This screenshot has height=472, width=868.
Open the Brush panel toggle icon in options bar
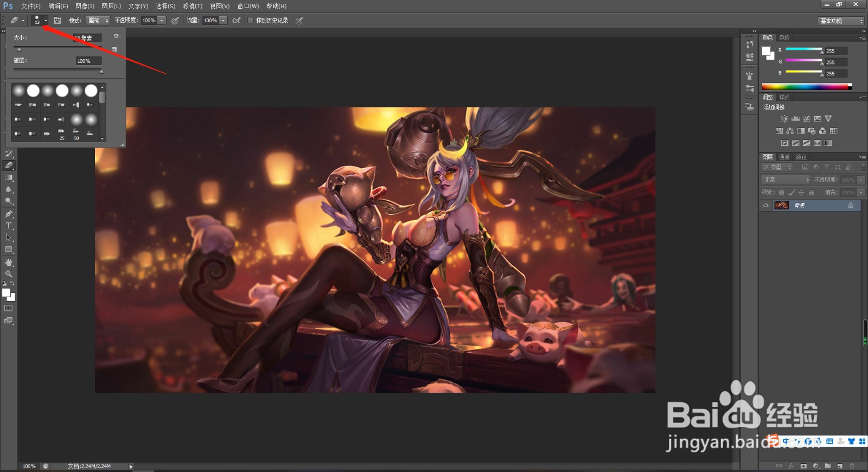[x=58, y=21]
